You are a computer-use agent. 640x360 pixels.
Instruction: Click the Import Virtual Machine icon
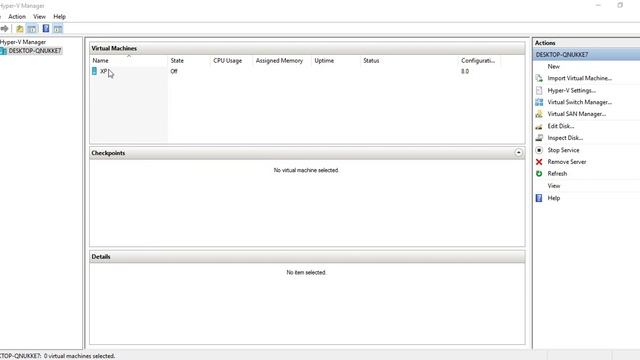tap(539, 78)
